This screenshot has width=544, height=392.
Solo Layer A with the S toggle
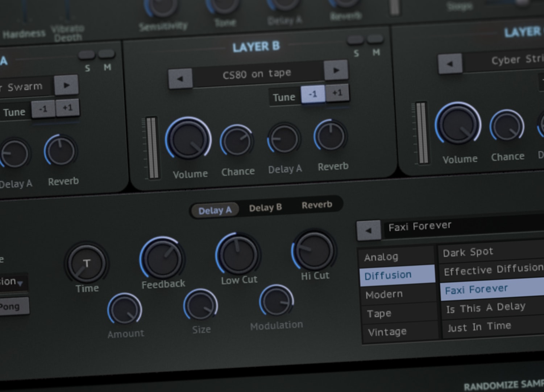[87, 55]
